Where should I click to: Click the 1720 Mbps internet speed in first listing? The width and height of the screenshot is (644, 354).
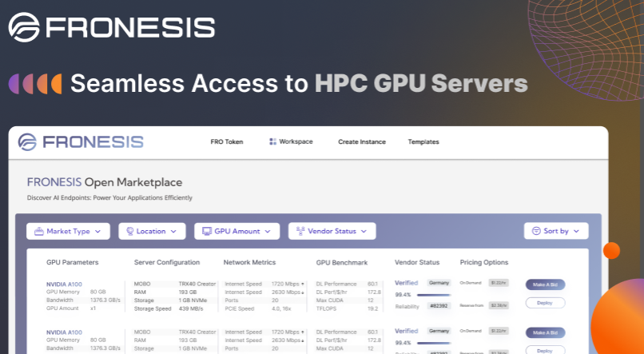(x=288, y=284)
